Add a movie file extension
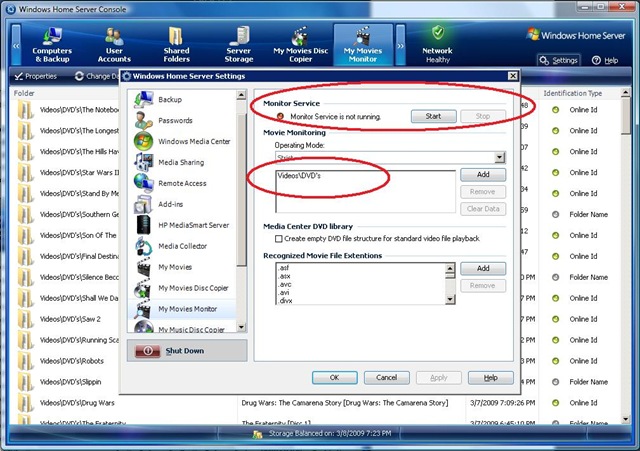 (x=483, y=269)
